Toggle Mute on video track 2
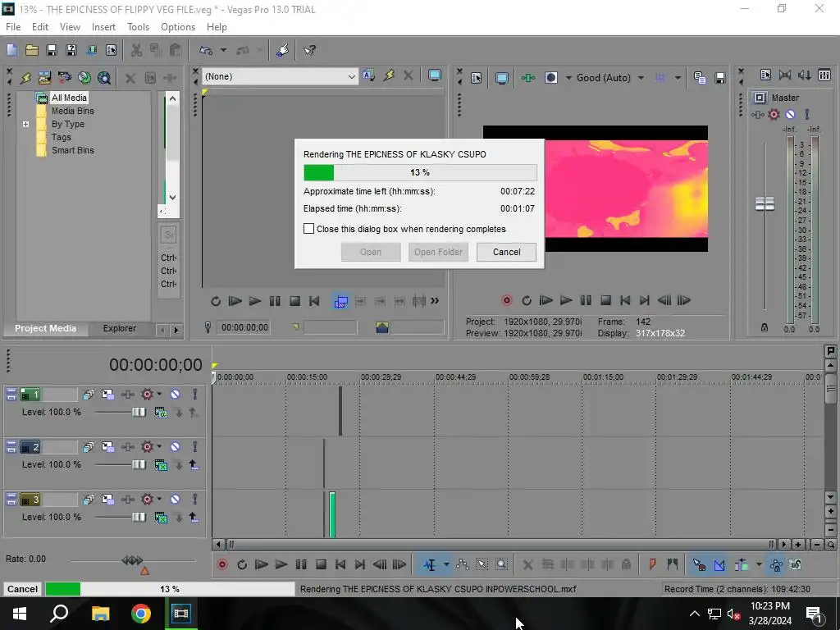 pos(176,447)
